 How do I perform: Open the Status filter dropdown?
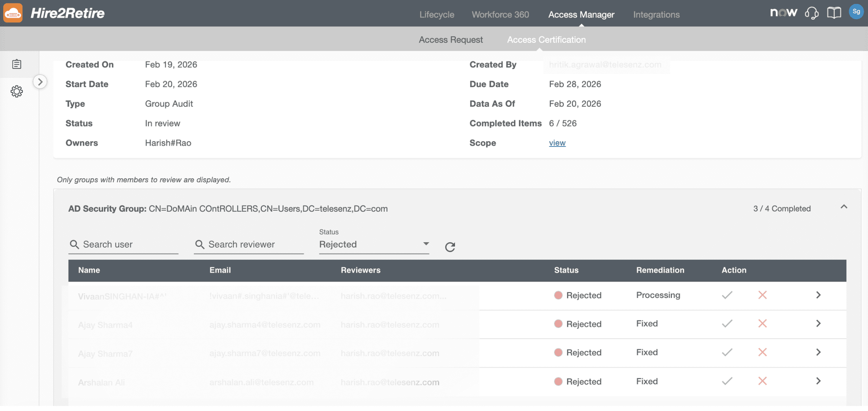tap(373, 244)
